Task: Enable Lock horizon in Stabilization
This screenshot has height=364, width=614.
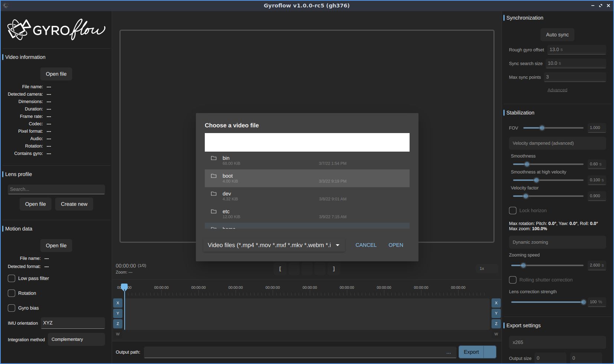Action: 513,211
